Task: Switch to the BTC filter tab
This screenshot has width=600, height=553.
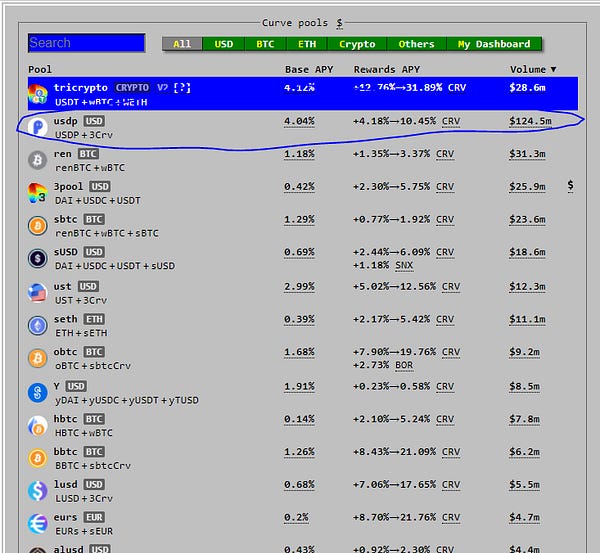Action: point(265,44)
